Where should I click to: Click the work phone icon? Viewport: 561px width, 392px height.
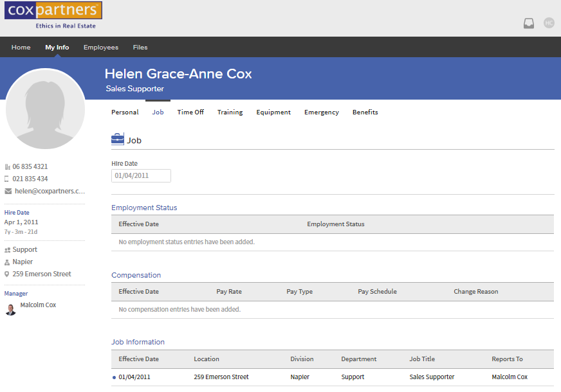pos(8,167)
